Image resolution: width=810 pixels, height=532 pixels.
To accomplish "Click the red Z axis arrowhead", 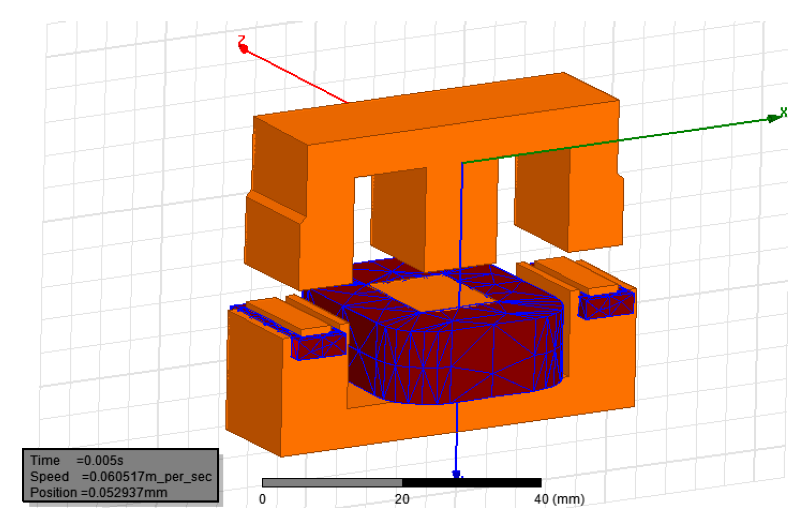I will (244, 49).
